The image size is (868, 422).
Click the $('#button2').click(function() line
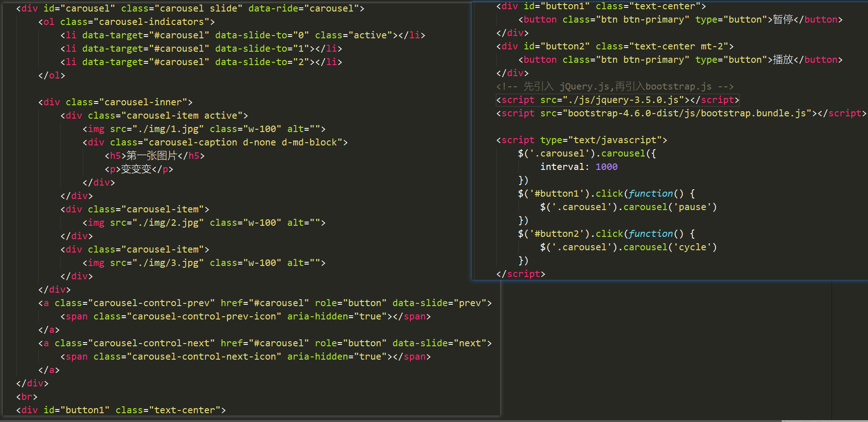pos(607,234)
